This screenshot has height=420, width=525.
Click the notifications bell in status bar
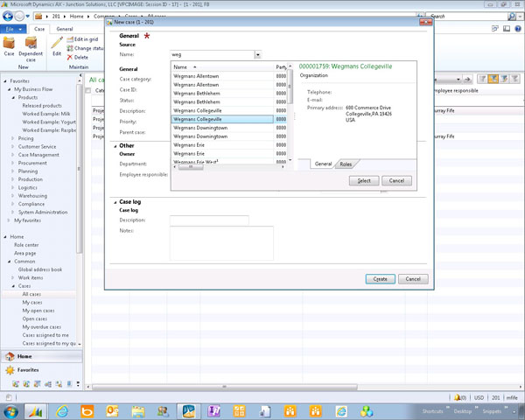click(458, 397)
